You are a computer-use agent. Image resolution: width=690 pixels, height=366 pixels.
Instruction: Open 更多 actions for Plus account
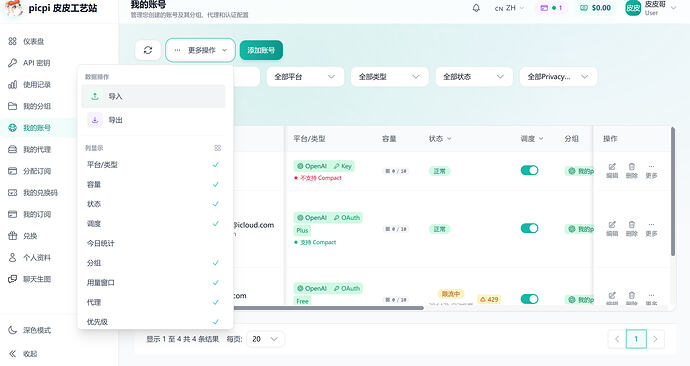tap(651, 229)
